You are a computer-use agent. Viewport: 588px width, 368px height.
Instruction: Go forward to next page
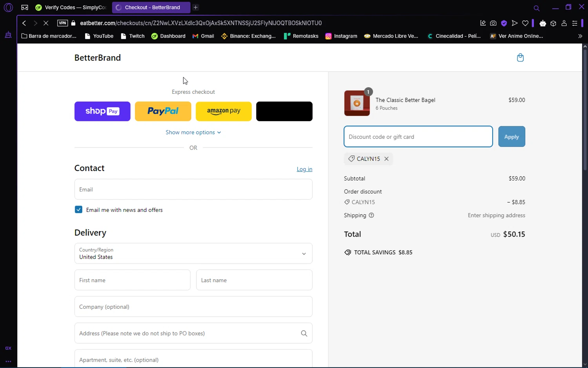[x=35, y=23]
